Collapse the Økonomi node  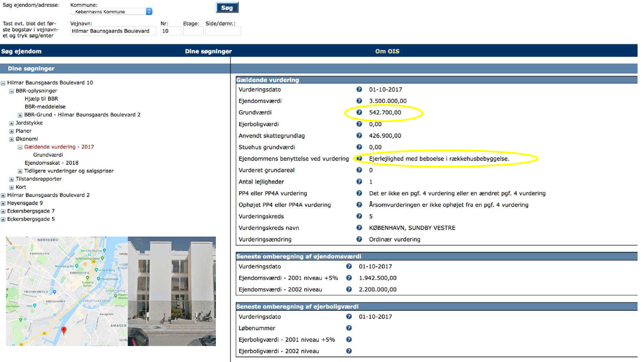click(12, 139)
